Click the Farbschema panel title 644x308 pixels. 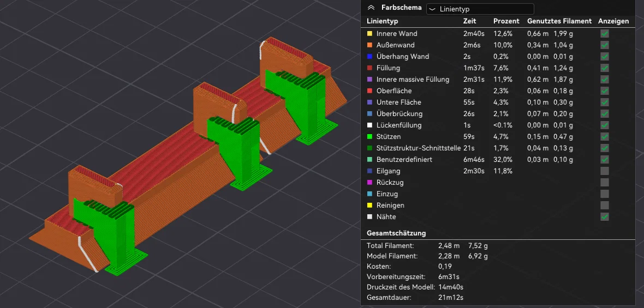click(x=401, y=8)
